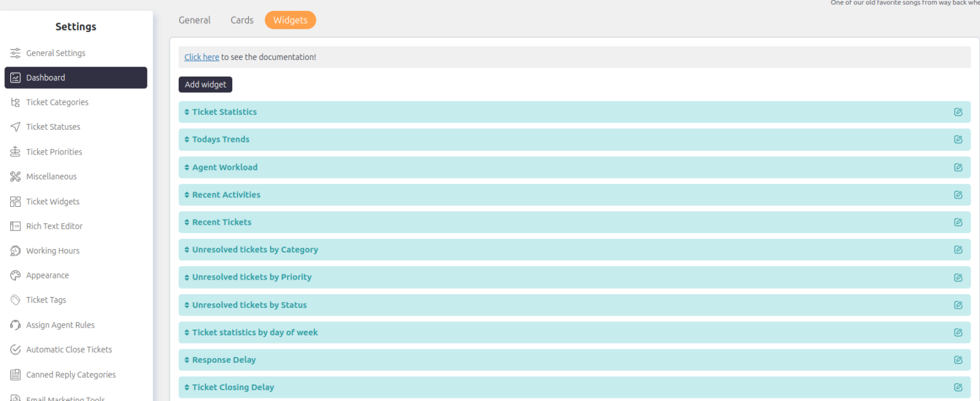Click the Ticket Statuses paper-plane icon

pyautogui.click(x=14, y=126)
